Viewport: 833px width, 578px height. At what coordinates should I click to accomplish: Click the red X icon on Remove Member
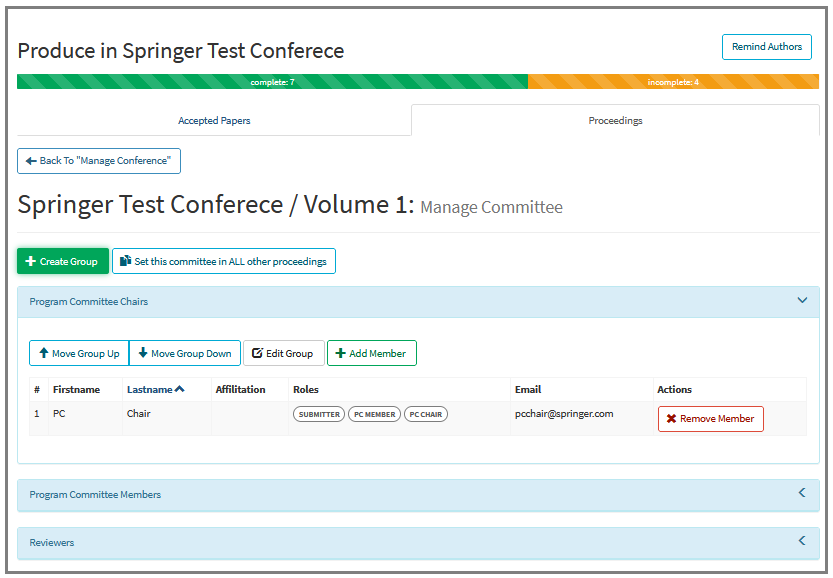(x=671, y=418)
